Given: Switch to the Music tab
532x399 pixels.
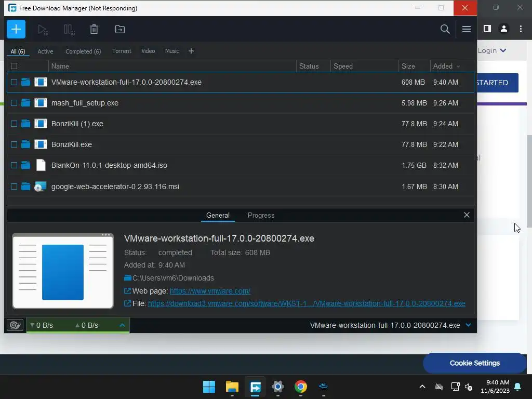Looking at the screenshot, I should coord(172,51).
